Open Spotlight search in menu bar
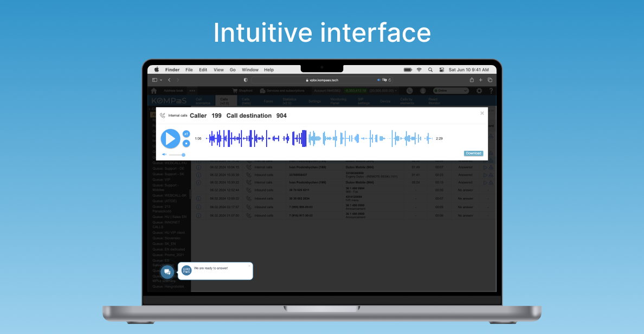 pyautogui.click(x=430, y=70)
